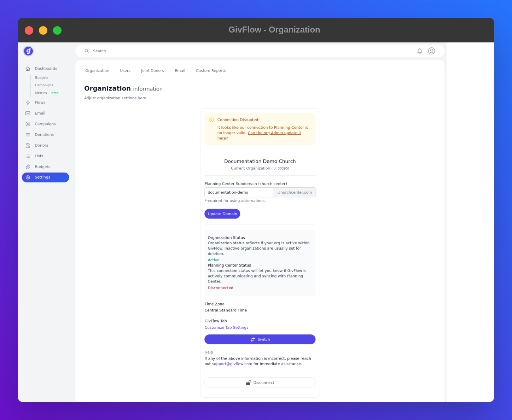Click the switch arrows icon
Viewport: 512px width, 420px height.
click(253, 339)
